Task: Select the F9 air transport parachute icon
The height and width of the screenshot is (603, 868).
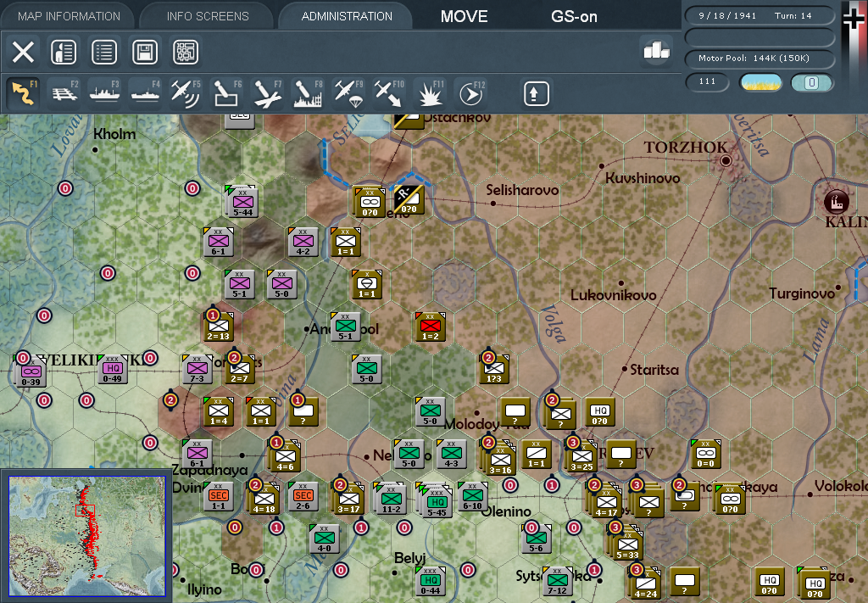Action: (348, 93)
